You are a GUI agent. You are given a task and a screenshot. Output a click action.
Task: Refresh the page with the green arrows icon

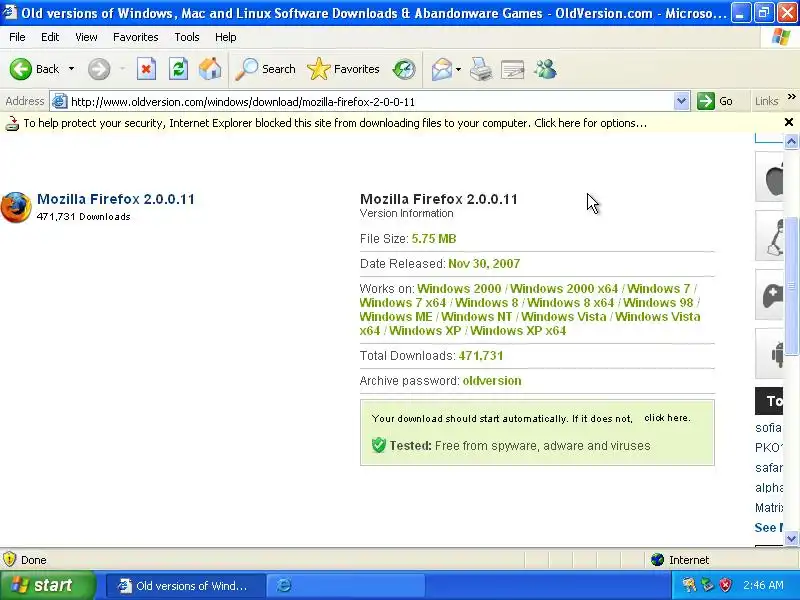coord(178,69)
